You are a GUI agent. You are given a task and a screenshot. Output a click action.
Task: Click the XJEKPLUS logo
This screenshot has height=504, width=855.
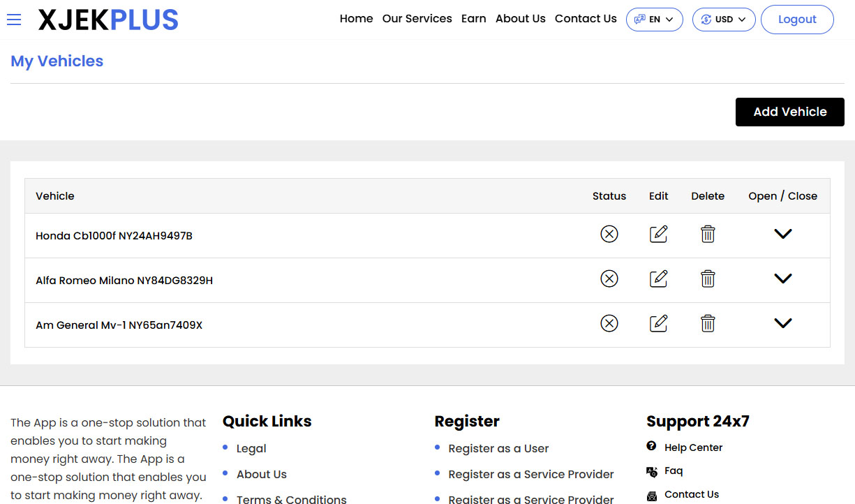(108, 20)
